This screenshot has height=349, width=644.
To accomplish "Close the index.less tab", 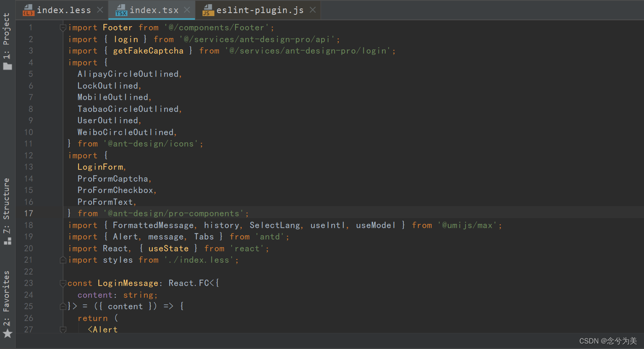I will coord(100,10).
